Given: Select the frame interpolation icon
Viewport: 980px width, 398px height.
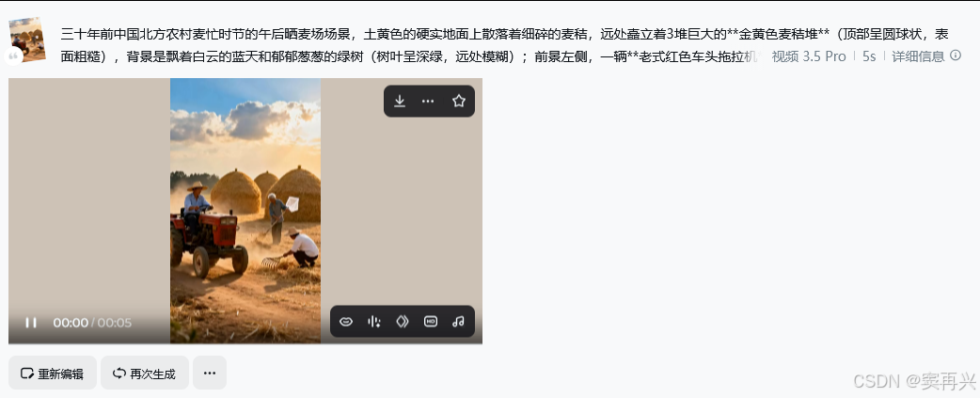Looking at the screenshot, I should click(x=403, y=321).
